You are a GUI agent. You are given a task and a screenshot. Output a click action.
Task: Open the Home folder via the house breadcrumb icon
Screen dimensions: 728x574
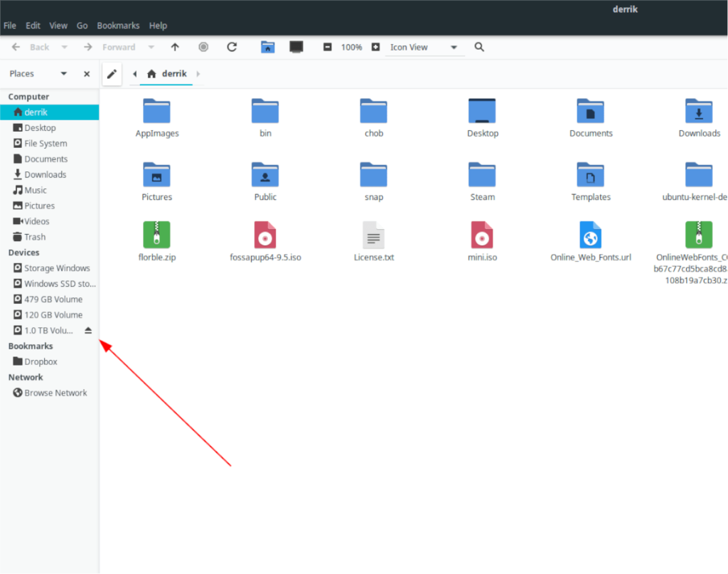(152, 73)
